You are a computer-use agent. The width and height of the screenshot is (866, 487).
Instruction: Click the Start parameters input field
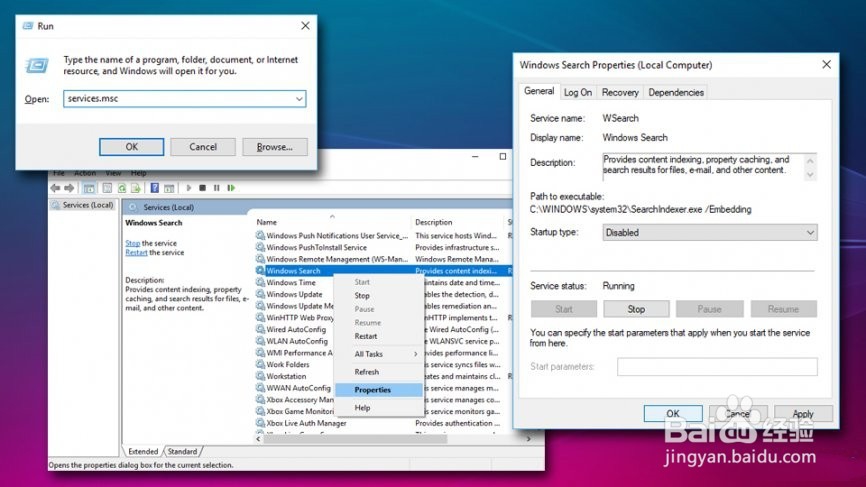(x=717, y=367)
